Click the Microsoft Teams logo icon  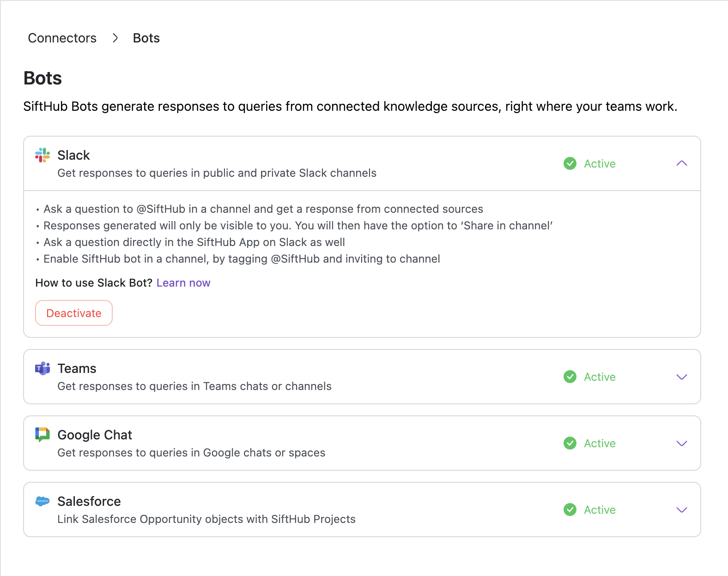(42, 368)
